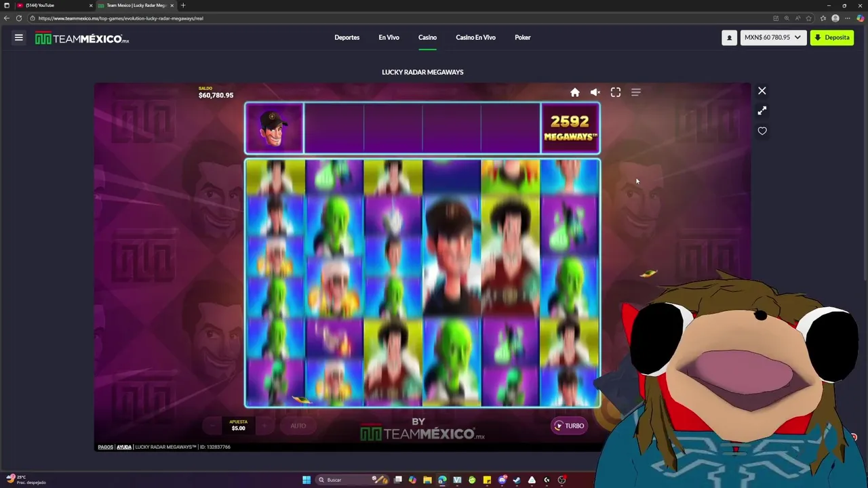This screenshot has height=488, width=868.
Task: Open the Windows Start menu
Action: click(307, 480)
